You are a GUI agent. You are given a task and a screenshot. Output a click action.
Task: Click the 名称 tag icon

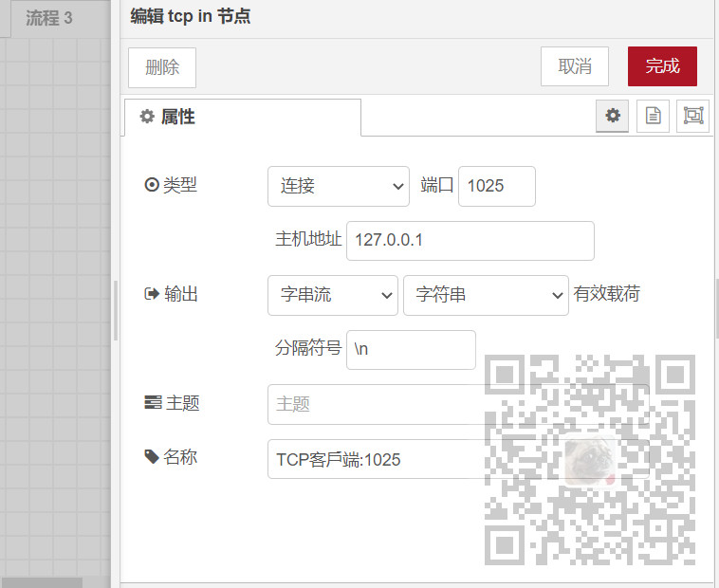152,456
